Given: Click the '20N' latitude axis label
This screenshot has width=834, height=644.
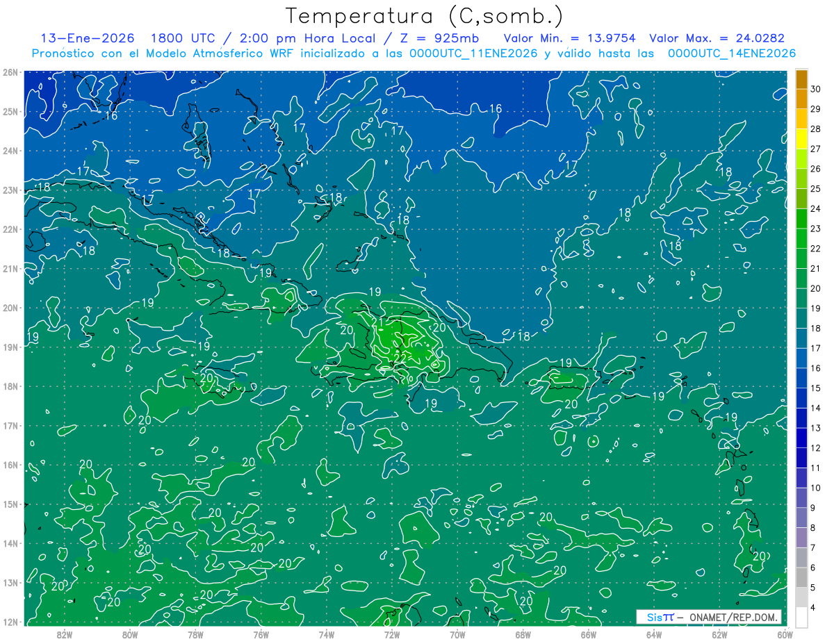Looking at the screenshot, I should (x=10, y=308).
